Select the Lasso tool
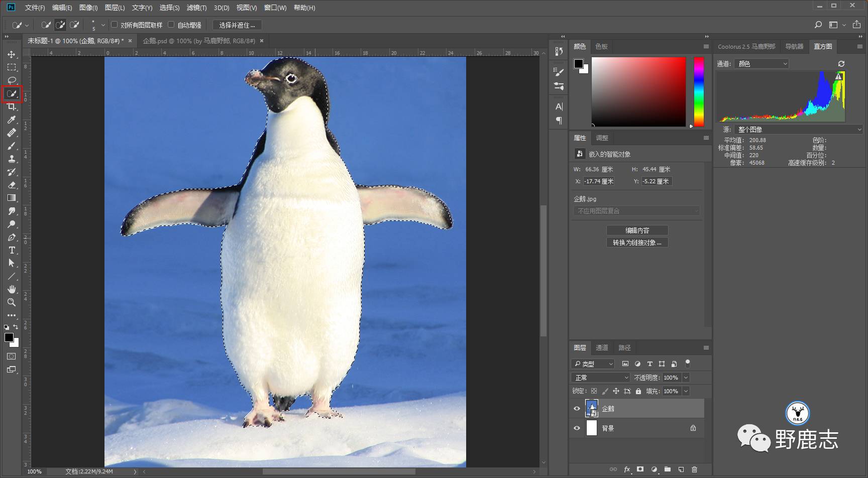The image size is (868, 478). coord(12,80)
